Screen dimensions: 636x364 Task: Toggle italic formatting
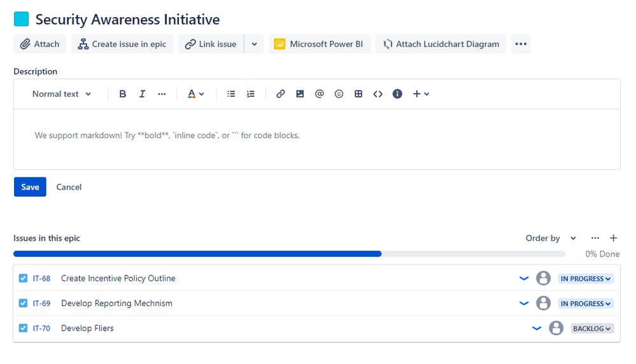142,94
